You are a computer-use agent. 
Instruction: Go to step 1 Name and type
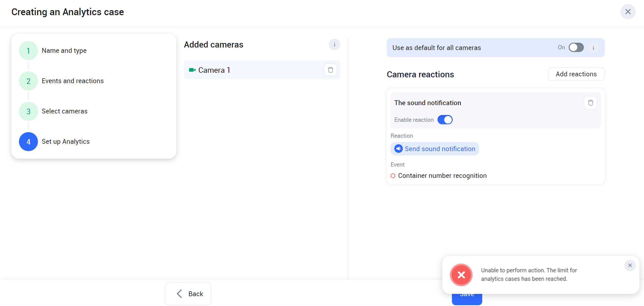(28, 51)
